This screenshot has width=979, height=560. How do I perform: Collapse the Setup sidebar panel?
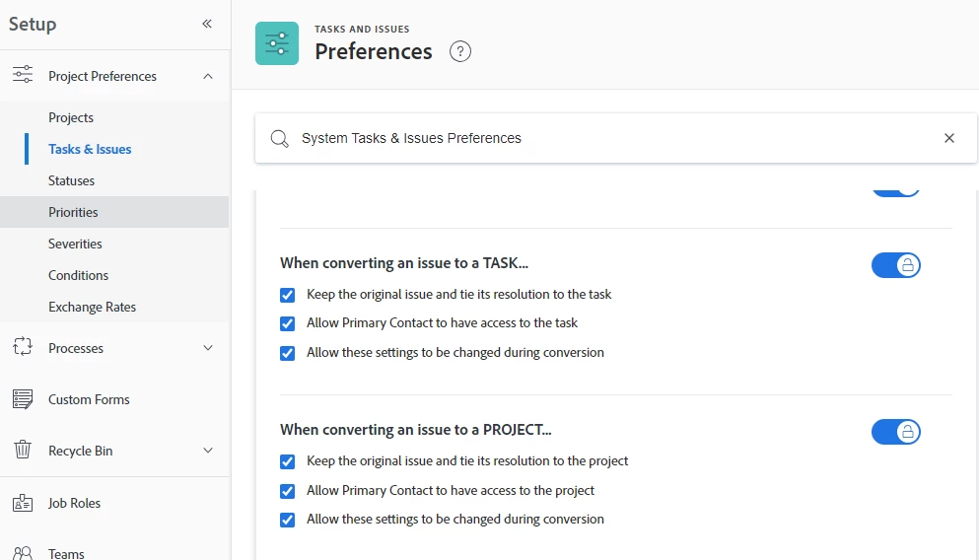pyautogui.click(x=207, y=24)
